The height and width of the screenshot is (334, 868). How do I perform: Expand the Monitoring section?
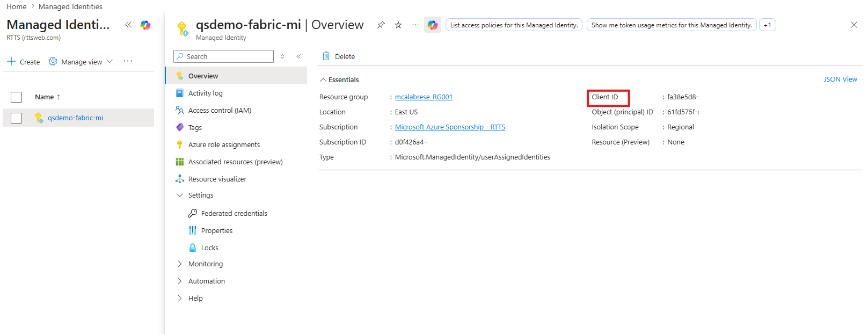pos(180,264)
